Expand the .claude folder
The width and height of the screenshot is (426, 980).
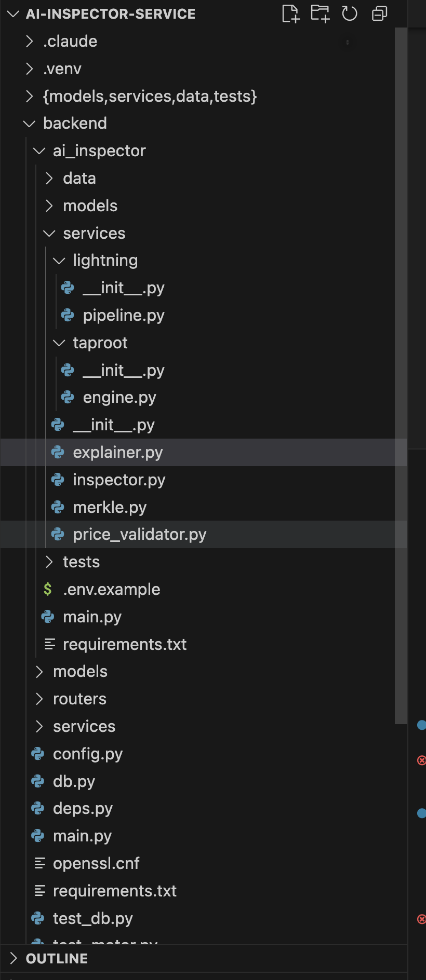pyautogui.click(x=30, y=41)
